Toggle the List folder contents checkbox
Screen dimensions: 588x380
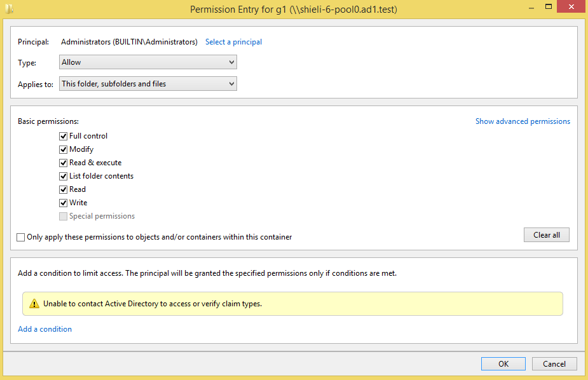(63, 176)
